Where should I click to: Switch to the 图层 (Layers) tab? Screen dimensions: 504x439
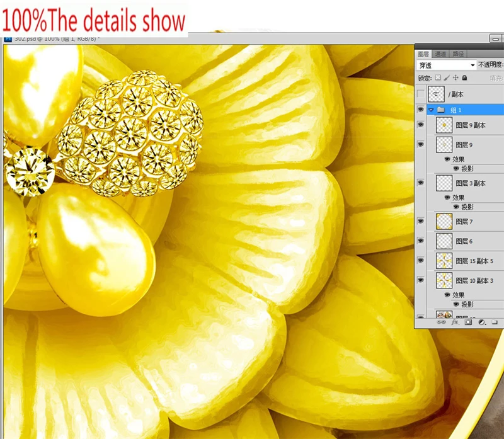point(423,54)
